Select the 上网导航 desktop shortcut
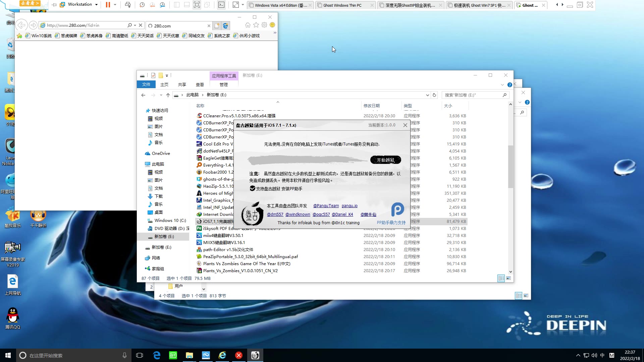The height and width of the screenshot is (362, 644). (13, 285)
